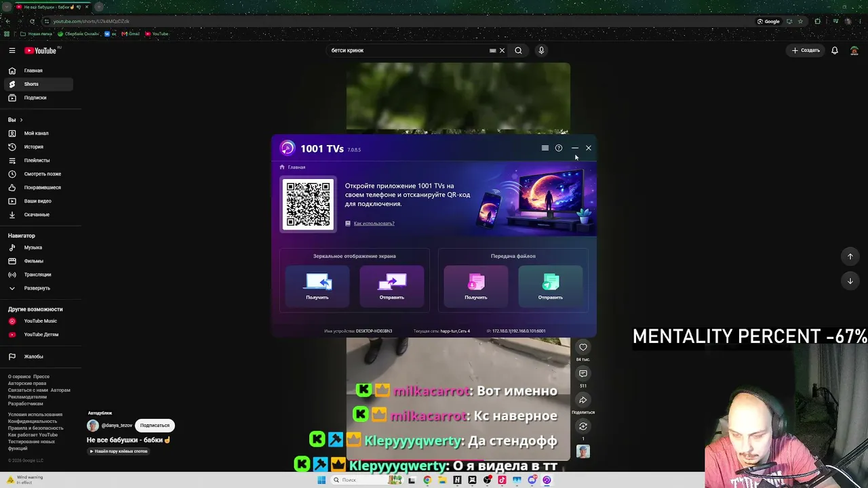Open the Windows Start menu
The height and width of the screenshot is (488, 868).
321,480
